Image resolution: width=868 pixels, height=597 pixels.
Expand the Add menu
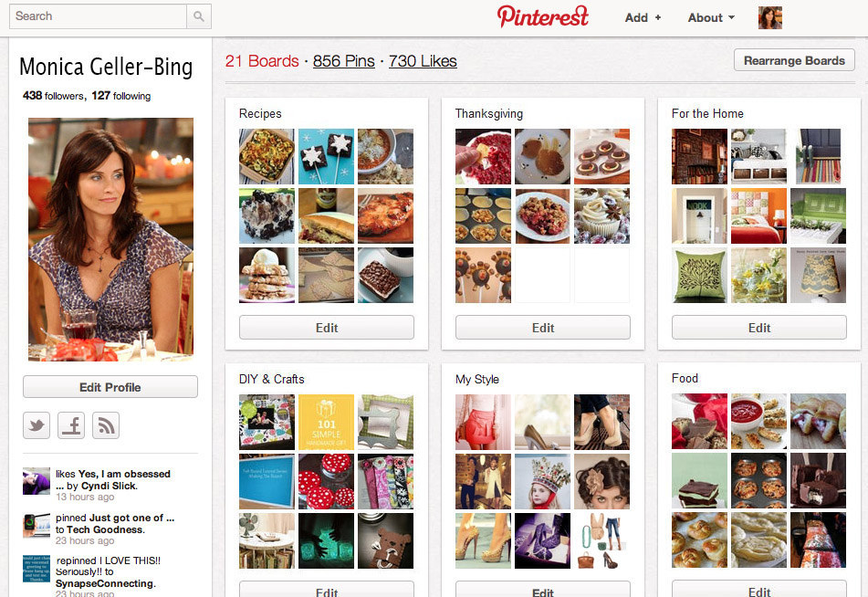pos(643,17)
